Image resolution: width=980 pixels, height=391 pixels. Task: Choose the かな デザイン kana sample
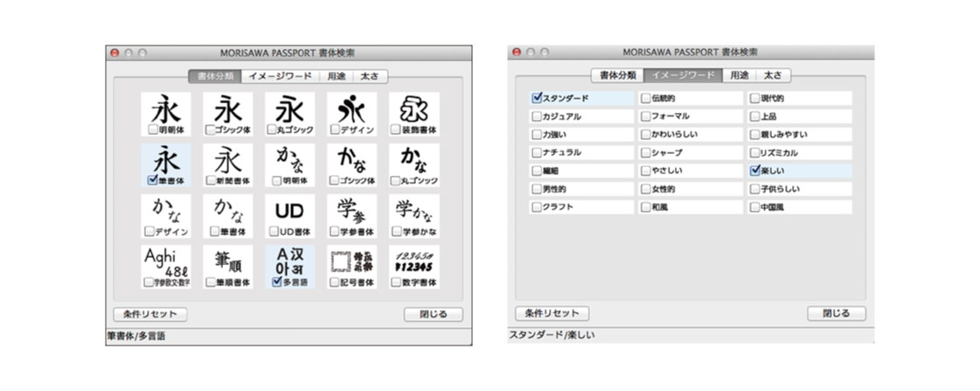coord(165,216)
